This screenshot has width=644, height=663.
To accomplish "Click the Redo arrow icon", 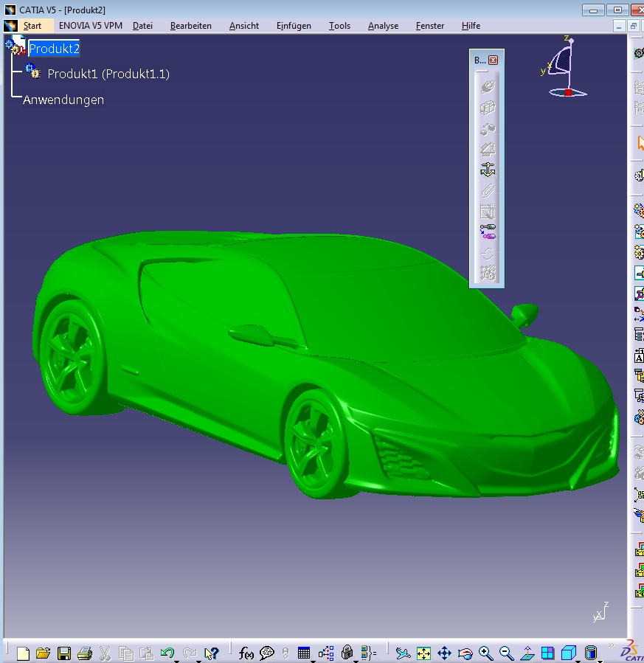I will [190, 653].
